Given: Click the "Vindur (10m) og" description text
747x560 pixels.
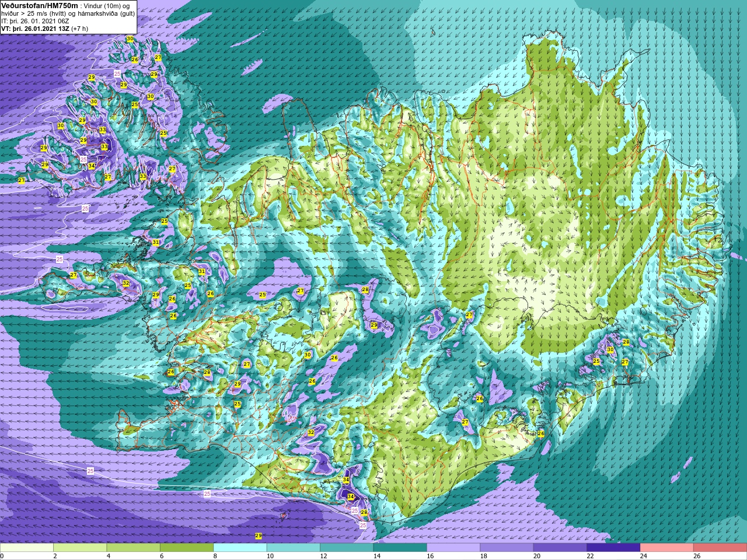Looking at the screenshot, I should coord(107,6).
